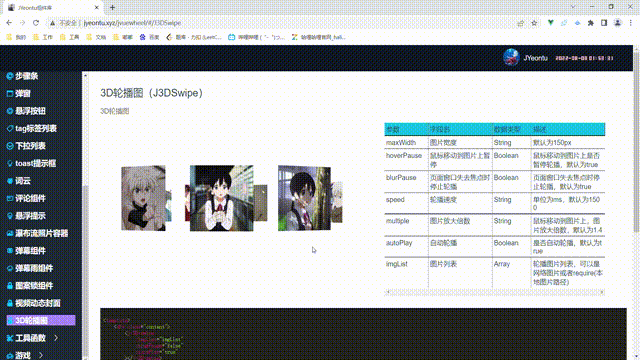Click the page vertical scrollbar thumb
Screen dimensions: 640x360
(636, 141)
